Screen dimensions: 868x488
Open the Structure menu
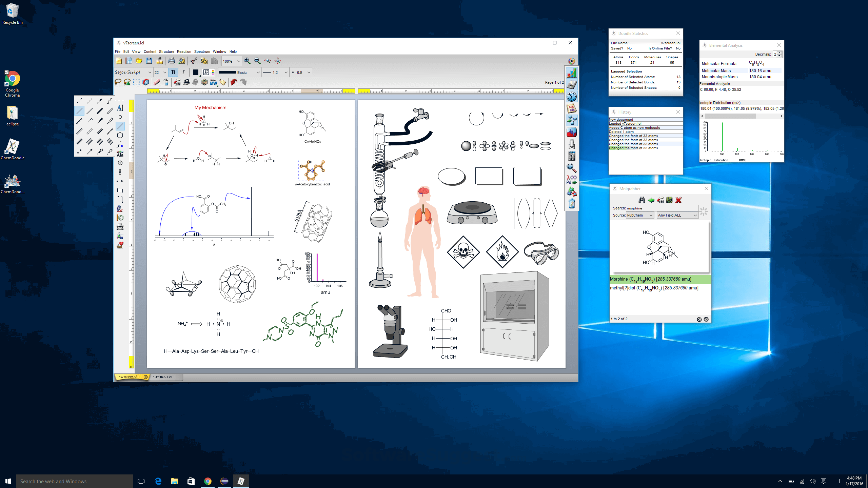166,52
